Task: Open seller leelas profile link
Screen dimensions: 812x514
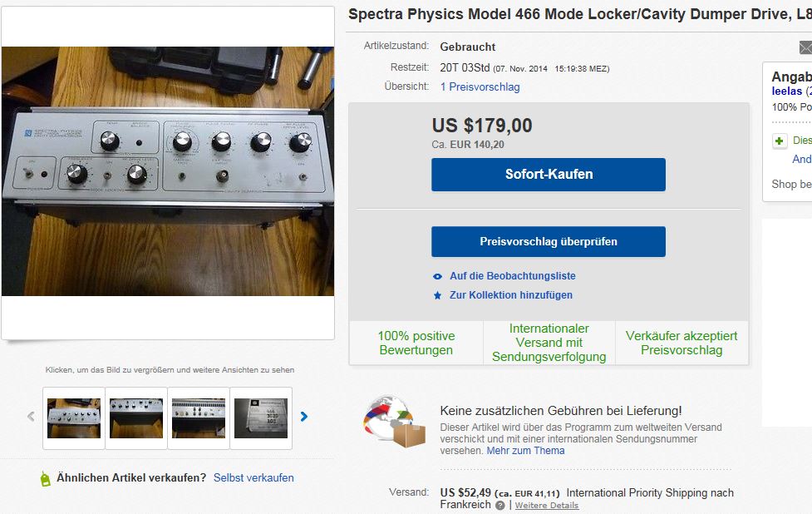Action: 787,91
